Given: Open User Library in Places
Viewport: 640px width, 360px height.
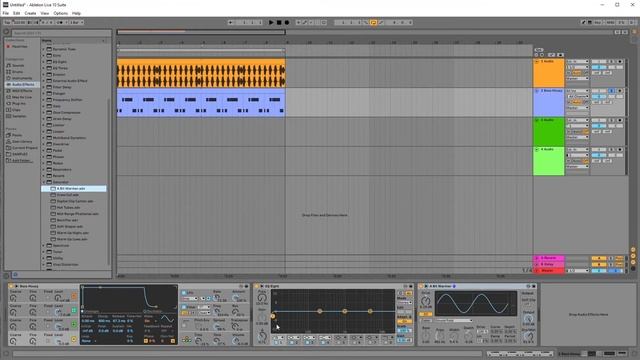Looking at the screenshot, I should coord(22,142).
